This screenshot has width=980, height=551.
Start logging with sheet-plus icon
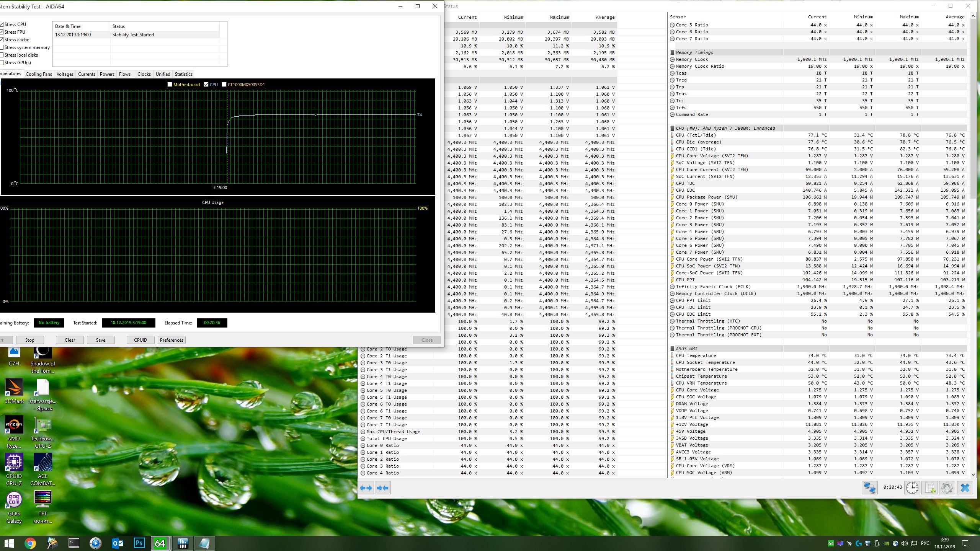click(930, 488)
